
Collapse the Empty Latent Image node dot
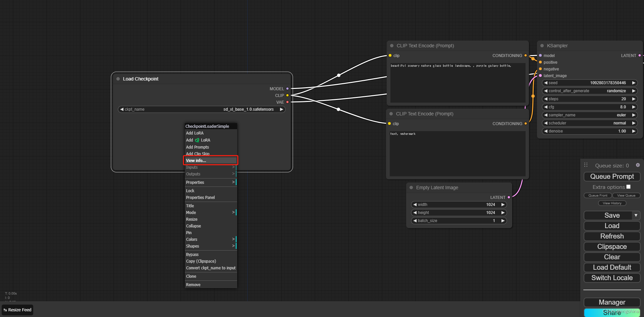click(x=411, y=188)
